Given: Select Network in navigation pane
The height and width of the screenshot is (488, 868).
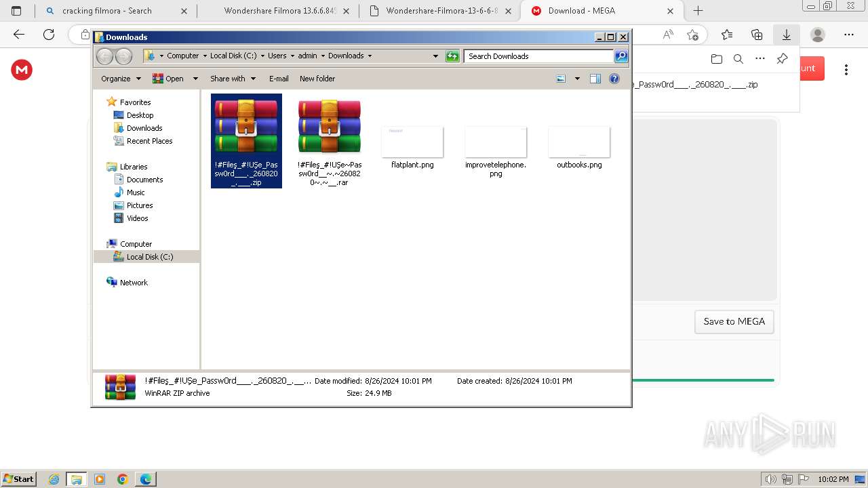Looking at the screenshot, I should coord(134,283).
